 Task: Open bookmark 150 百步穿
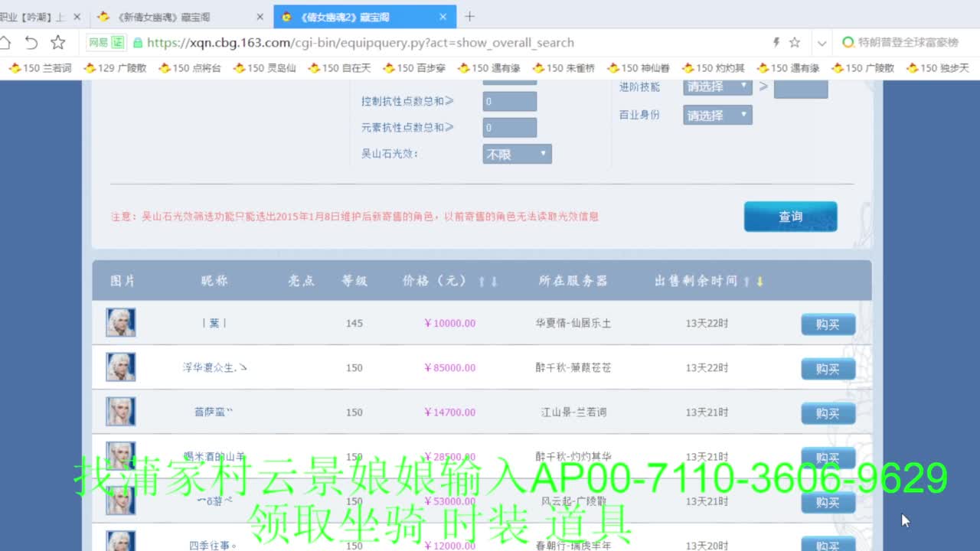tap(414, 68)
